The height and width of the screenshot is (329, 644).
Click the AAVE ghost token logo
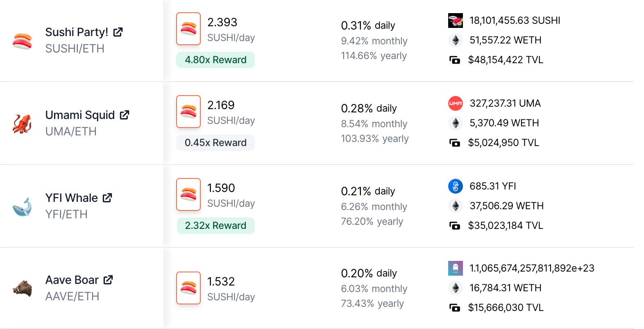point(456,268)
